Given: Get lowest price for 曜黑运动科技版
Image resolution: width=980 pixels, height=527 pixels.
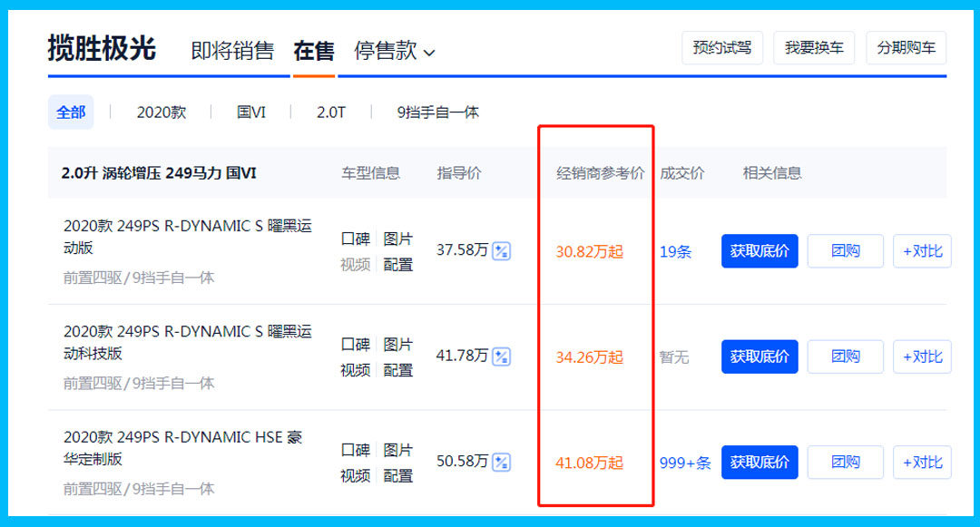Looking at the screenshot, I should click(759, 356).
